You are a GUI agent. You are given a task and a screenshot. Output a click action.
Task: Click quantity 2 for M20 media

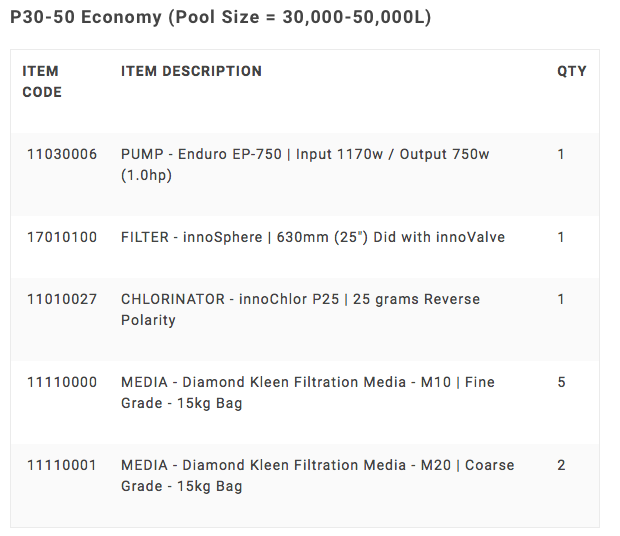click(x=561, y=465)
